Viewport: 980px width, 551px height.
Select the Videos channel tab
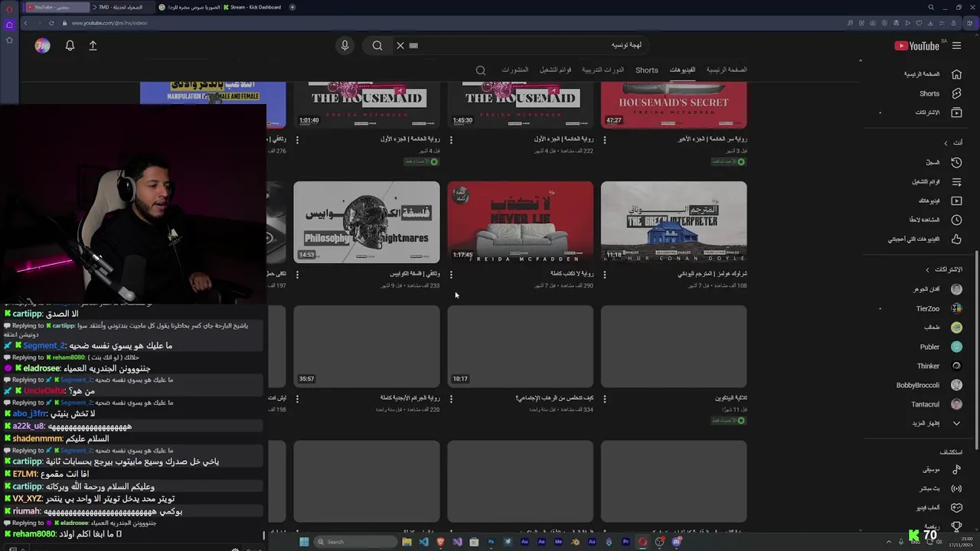tap(682, 70)
